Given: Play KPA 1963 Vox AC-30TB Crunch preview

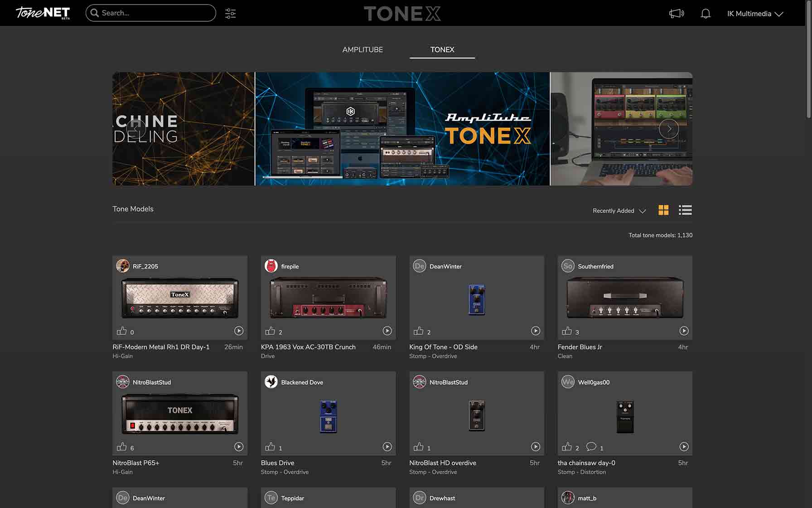Looking at the screenshot, I should [387, 331].
